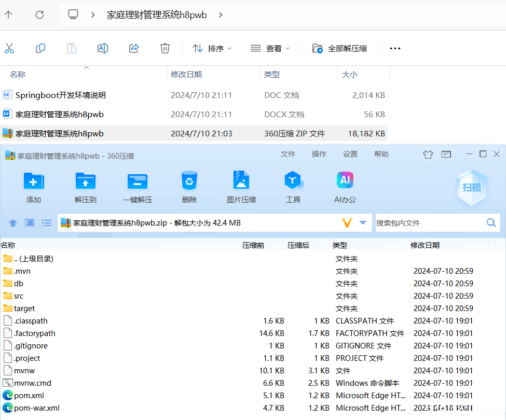The image size is (506, 420).
Task: Open 设置 menu in 360压缩
Action: [350, 154]
